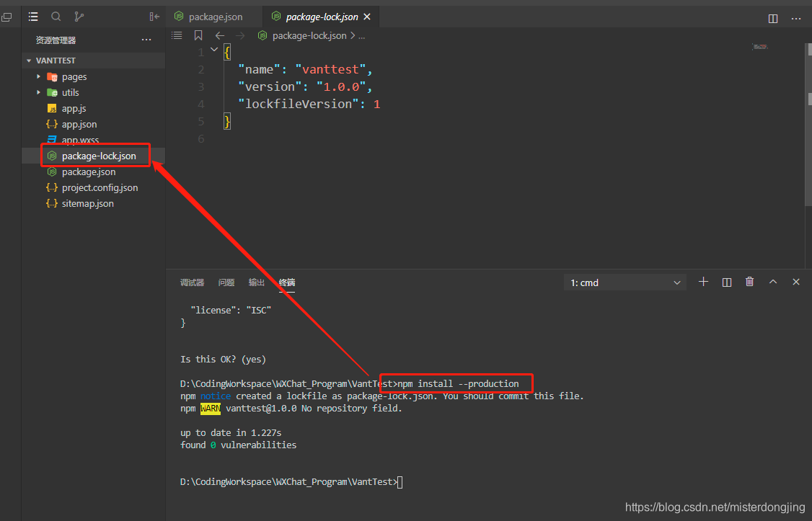Viewport: 812px width, 521px height.
Task: Select the 终端 panel tab
Action: [x=287, y=282]
